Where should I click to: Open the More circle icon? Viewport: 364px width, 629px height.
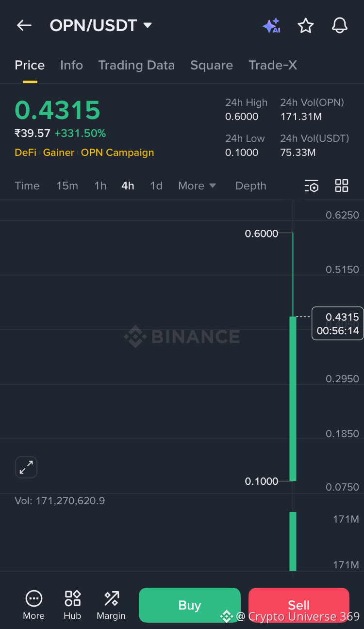pos(33,598)
